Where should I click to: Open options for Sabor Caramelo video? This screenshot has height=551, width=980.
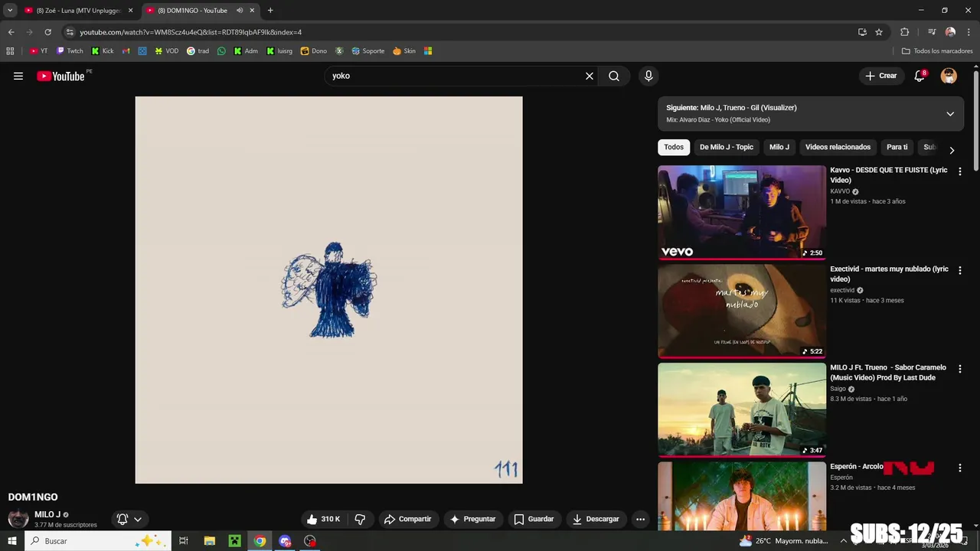pos(960,369)
